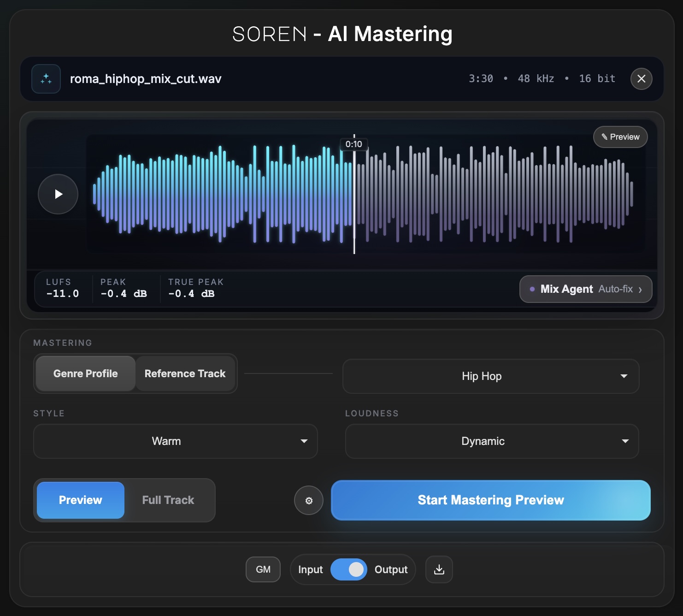Switch to the Reference Track tab
The height and width of the screenshot is (616, 683).
pyautogui.click(x=185, y=373)
